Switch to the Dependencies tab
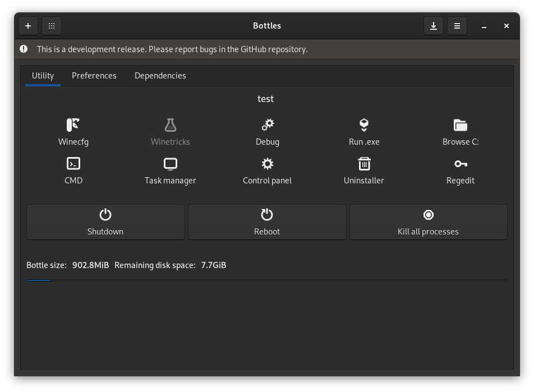The width and height of the screenshot is (534, 392). [x=160, y=76]
